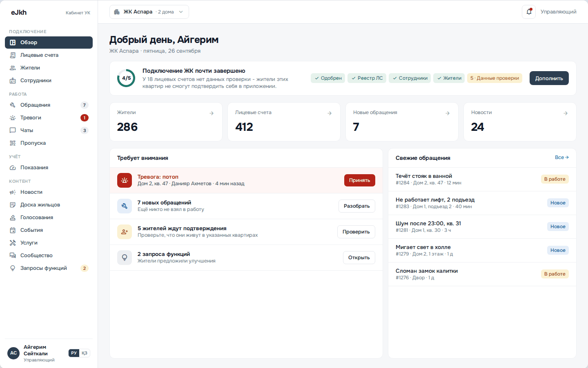Click the red flood alarm icon
The image size is (588, 368).
[125, 180]
